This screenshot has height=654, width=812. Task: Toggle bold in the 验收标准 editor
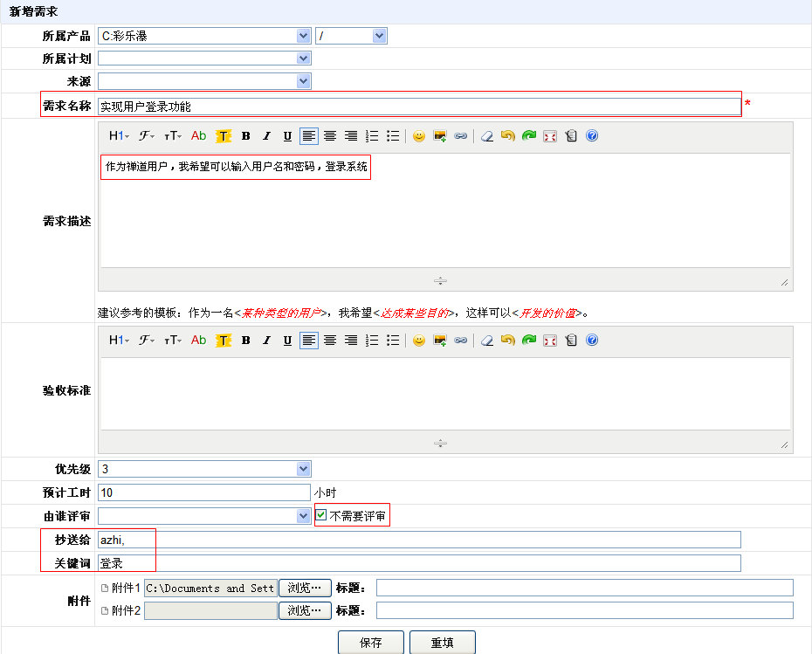[246, 341]
